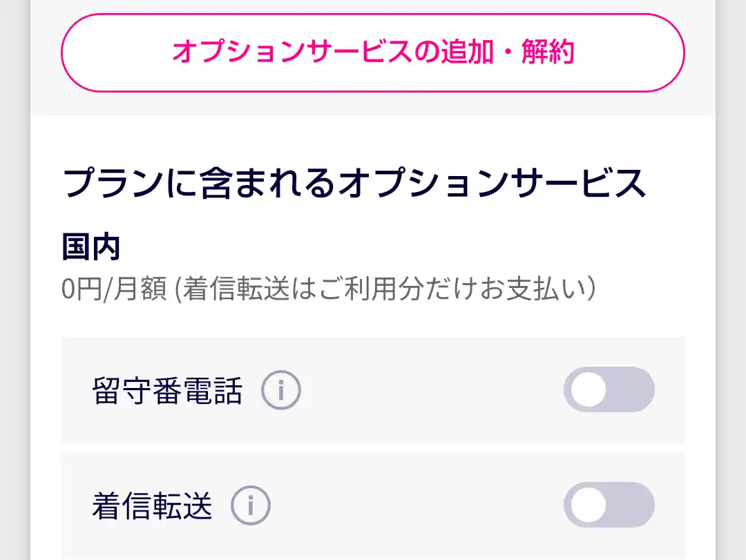Click the add/cancel optional services link
Screen dimensions: 746x560
point(373,52)
